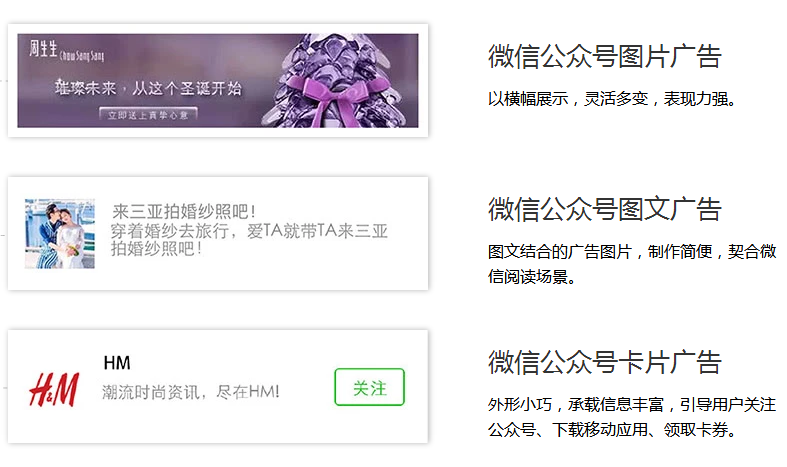Click the jeweled Christmas tree graphic
Image resolution: width=787 pixels, height=467 pixels.
click(329, 80)
